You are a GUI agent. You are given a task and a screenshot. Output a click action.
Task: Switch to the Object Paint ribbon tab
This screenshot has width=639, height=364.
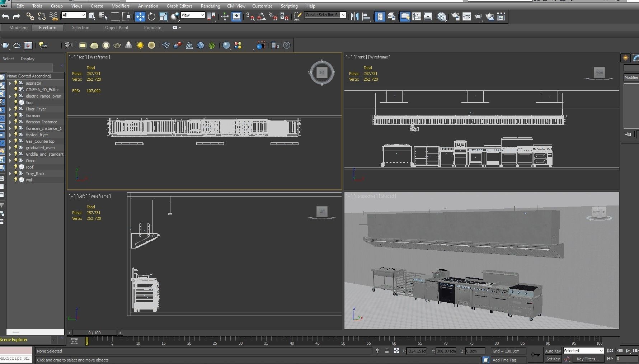pos(117,28)
